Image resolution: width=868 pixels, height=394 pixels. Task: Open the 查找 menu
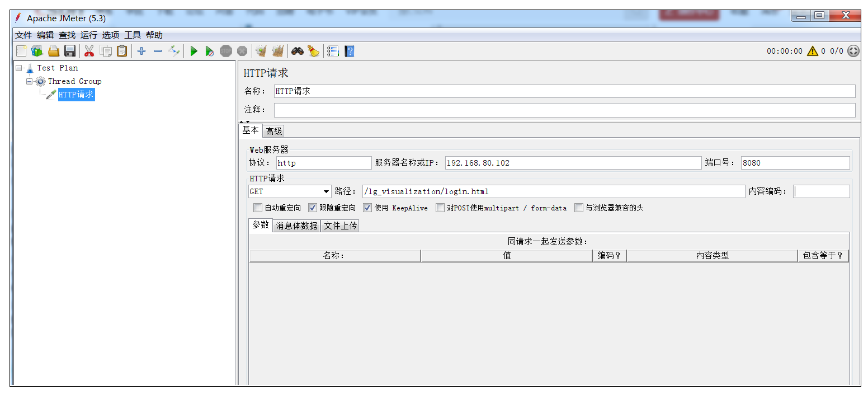coord(67,35)
